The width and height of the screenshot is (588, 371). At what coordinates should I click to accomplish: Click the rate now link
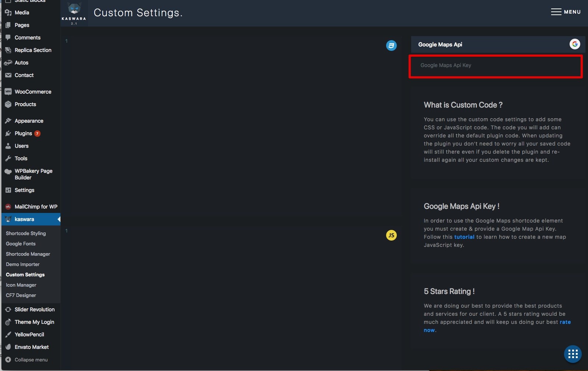point(565,322)
